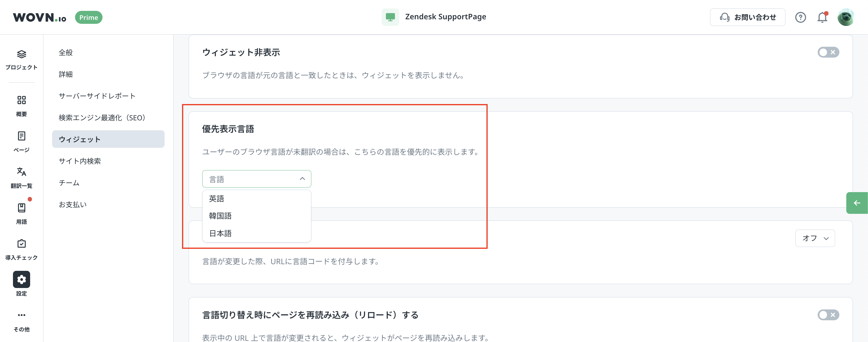This screenshot has width=868, height=342.
Task: Click the お問い合わせ button
Action: [747, 17]
